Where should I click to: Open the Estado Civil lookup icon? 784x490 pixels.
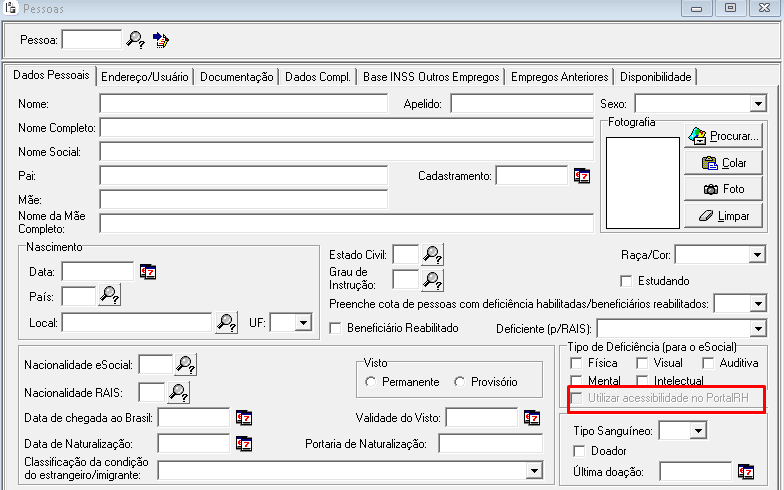click(x=432, y=254)
